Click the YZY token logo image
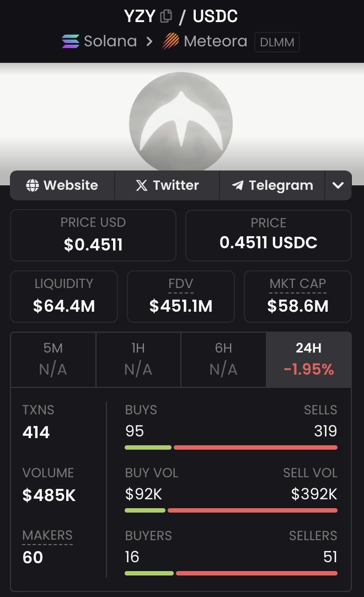Screen dimensions: 364x597 (181, 121)
